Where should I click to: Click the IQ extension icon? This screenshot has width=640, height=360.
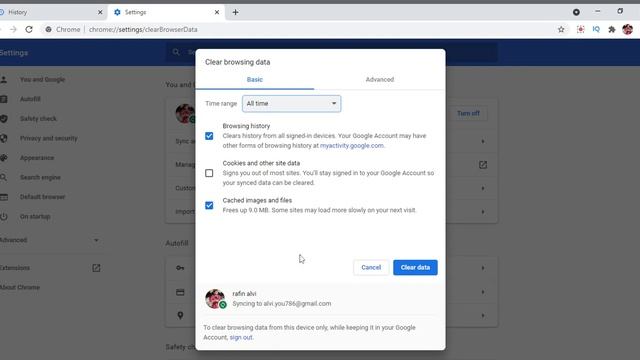596,29
